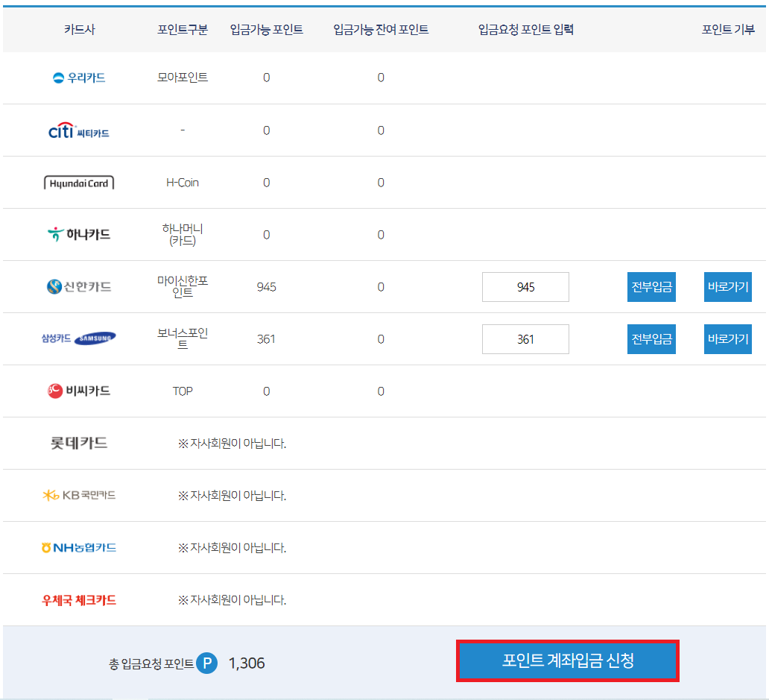769x700 pixels.
Task: Select the 신한카드 logo
Action: 77,286
